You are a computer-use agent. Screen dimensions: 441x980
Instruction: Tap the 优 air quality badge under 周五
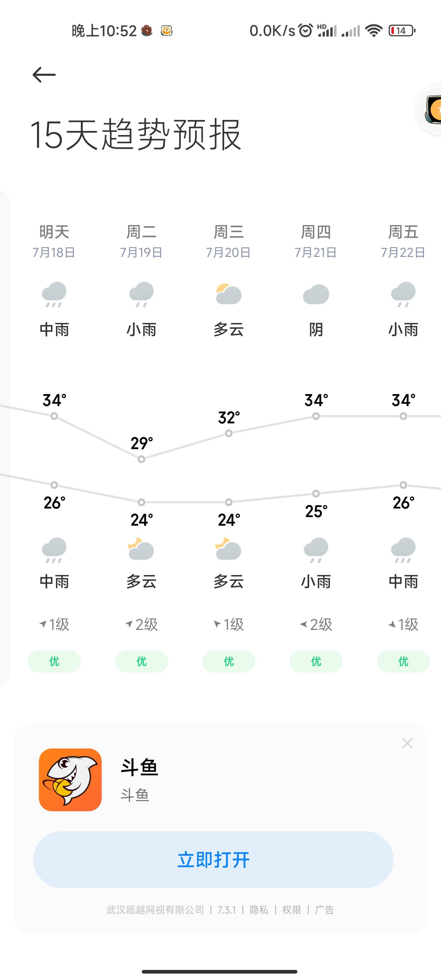pyautogui.click(x=403, y=661)
